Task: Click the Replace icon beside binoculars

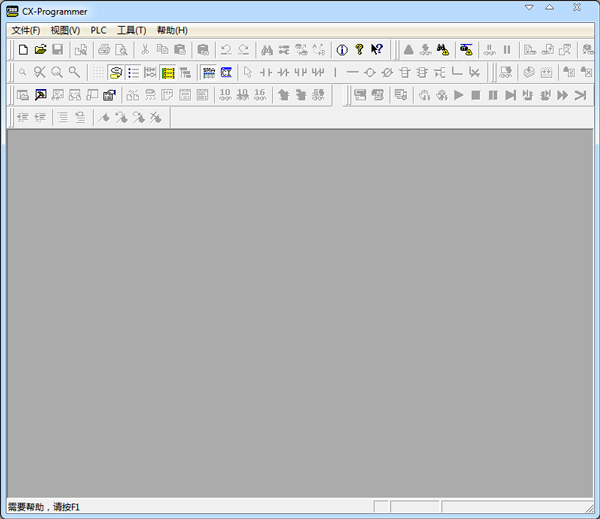Action: point(284,50)
